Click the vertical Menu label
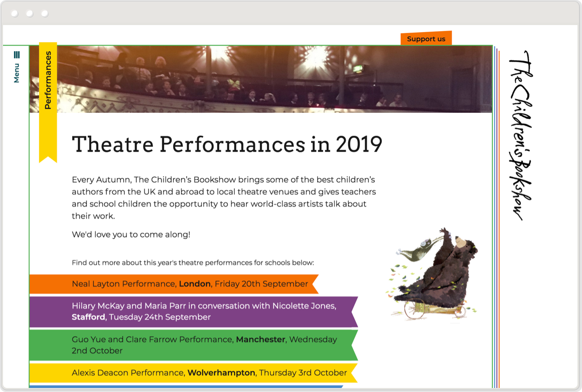Screen dimensions: 582x392 tap(17, 73)
